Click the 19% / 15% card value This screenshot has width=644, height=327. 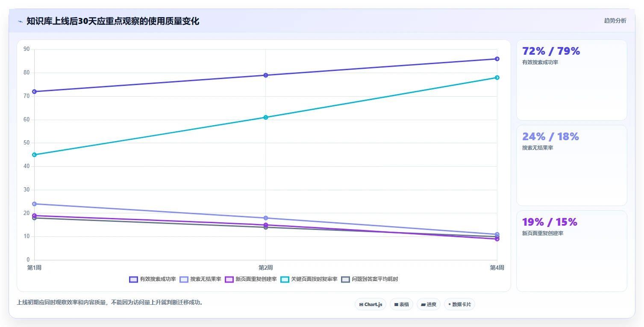[x=550, y=222]
